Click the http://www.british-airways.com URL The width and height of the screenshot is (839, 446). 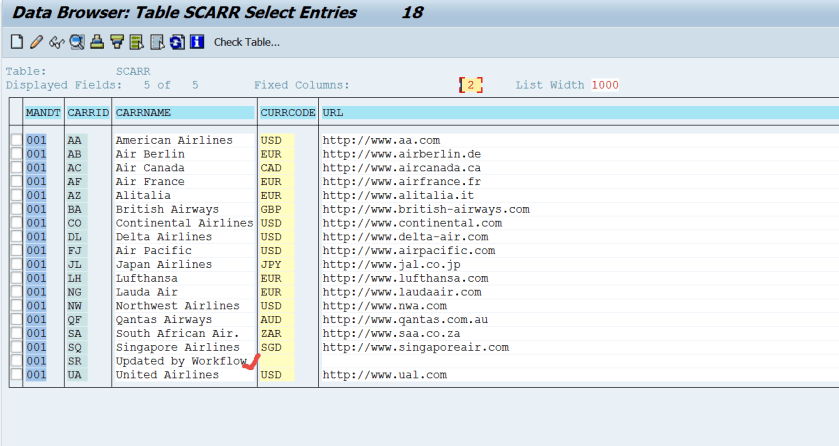pos(426,210)
